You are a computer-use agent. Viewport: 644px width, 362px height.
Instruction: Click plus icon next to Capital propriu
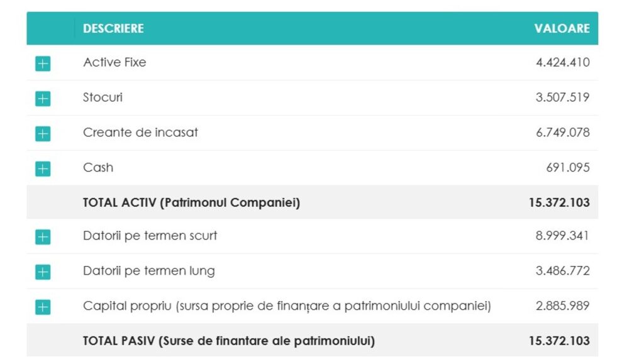coord(43,307)
